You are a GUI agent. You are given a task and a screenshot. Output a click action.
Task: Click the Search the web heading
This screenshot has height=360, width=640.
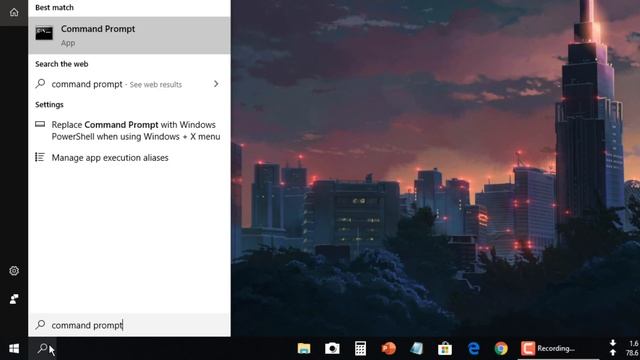click(62, 64)
